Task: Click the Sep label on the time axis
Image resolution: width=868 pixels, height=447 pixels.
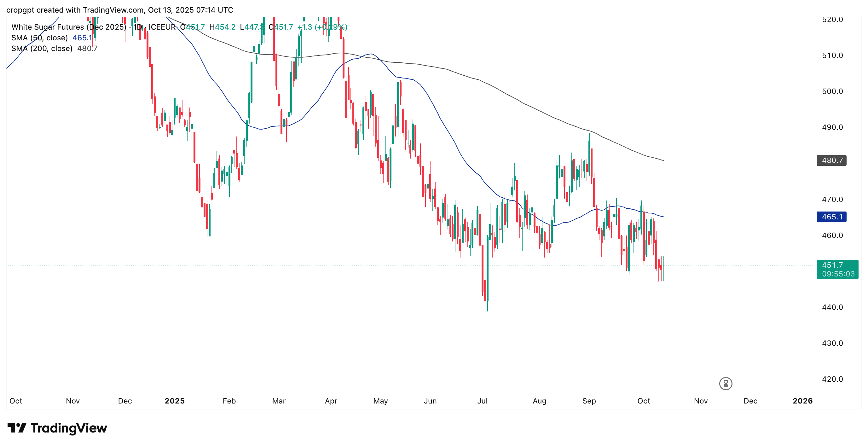Action: pos(589,401)
